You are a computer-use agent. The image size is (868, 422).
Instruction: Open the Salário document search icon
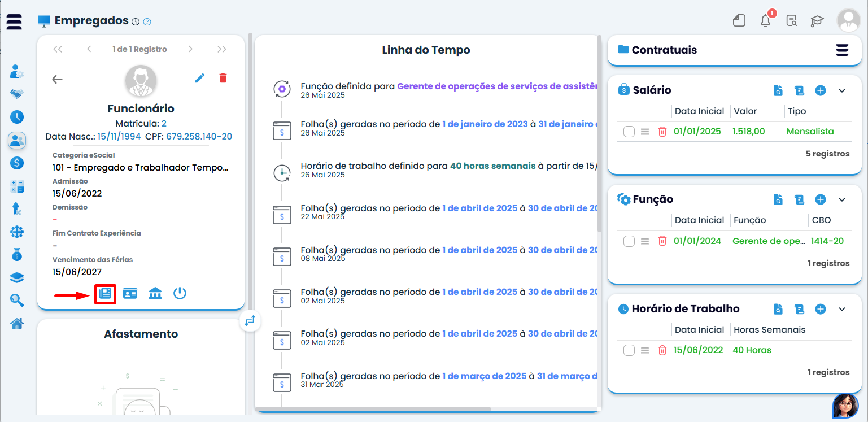coord(778,90)
